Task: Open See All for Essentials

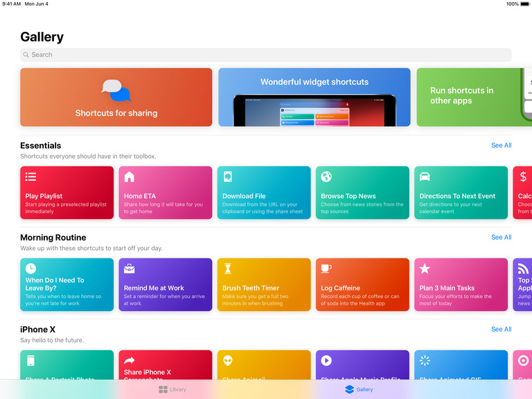Action: pyautogui.click(x=501, y=145)
